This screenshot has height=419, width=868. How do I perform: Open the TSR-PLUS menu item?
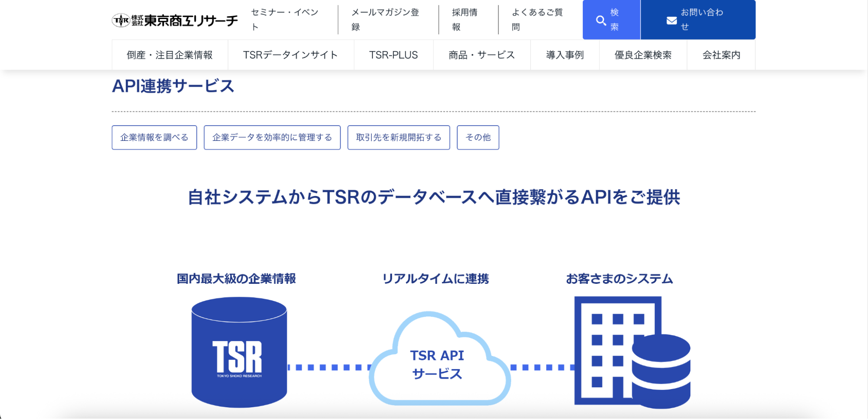click(394, 55)
